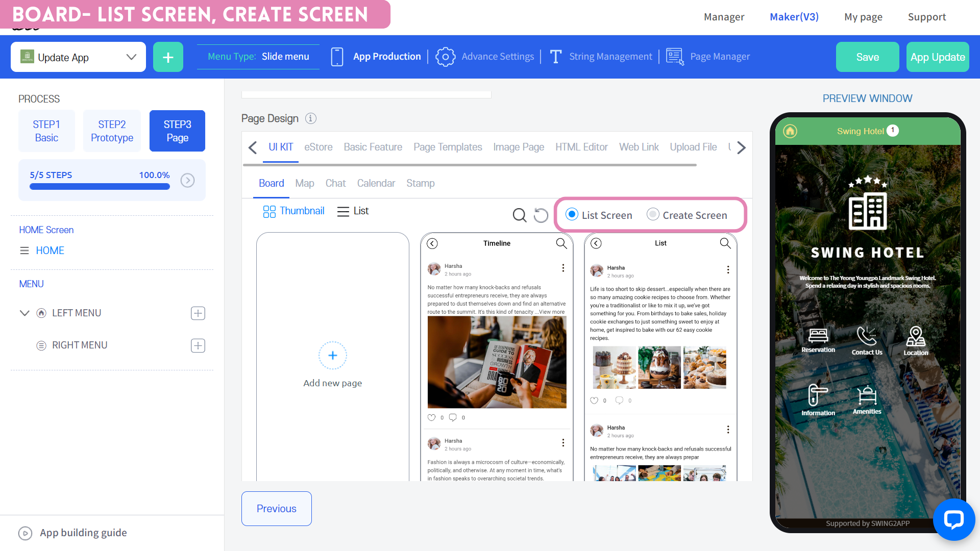This screenshot has height=551, width=980.
Task: Open the Update App dropdown
Action: point(78,57)
